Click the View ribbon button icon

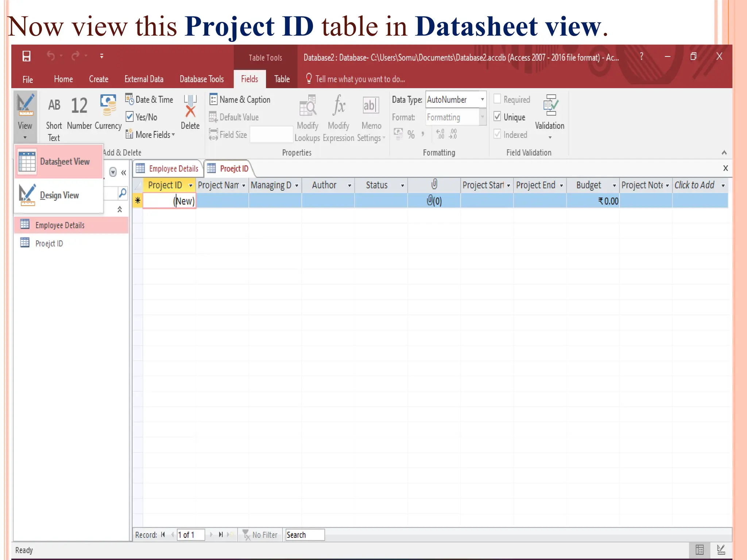(x=25, y=105)
